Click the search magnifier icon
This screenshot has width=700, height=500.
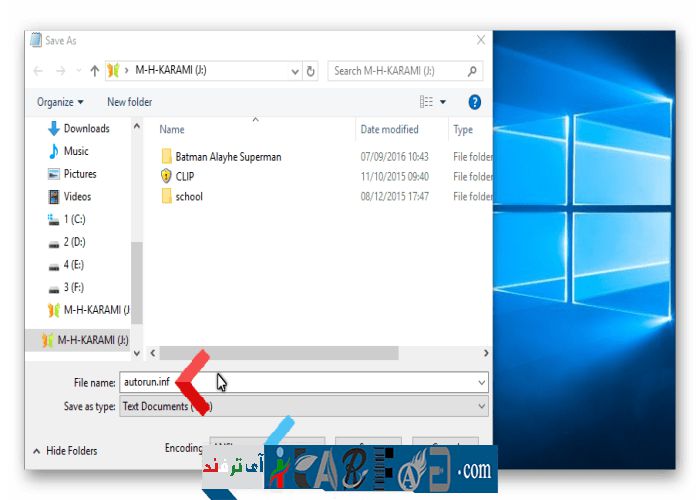[x=473, y=71]
